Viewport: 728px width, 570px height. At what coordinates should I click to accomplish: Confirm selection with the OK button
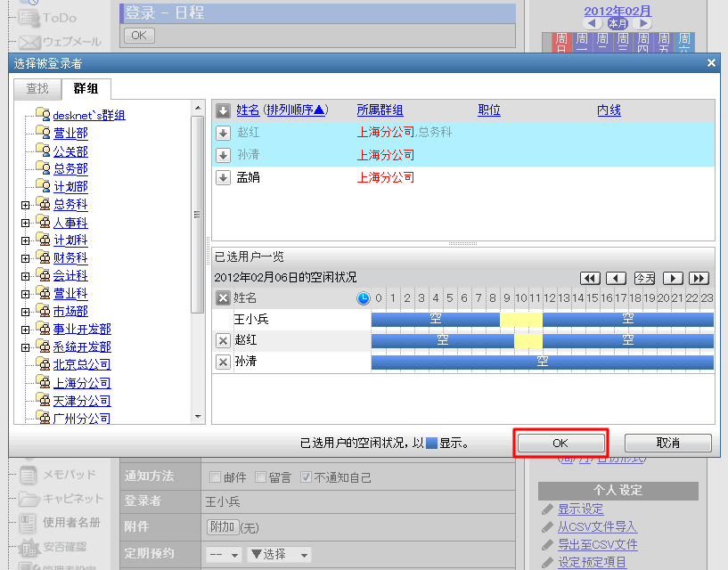pyautogui.click(x=560, y=443)
